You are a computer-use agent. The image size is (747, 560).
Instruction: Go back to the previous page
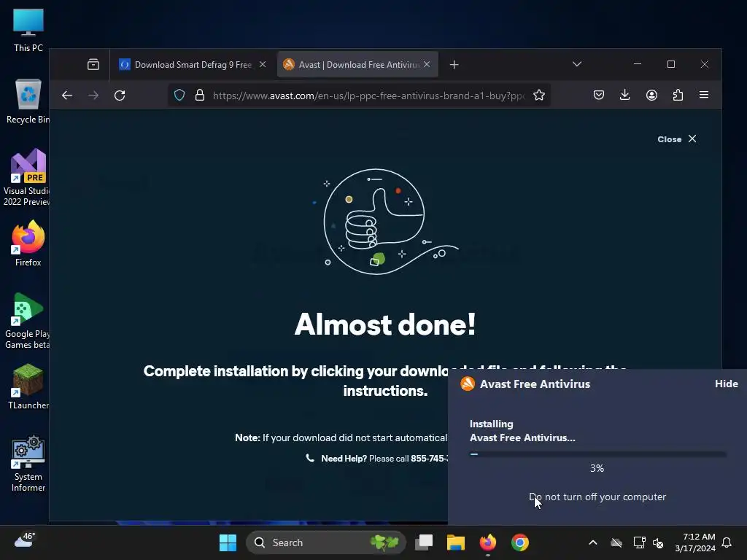pos(67,96)
